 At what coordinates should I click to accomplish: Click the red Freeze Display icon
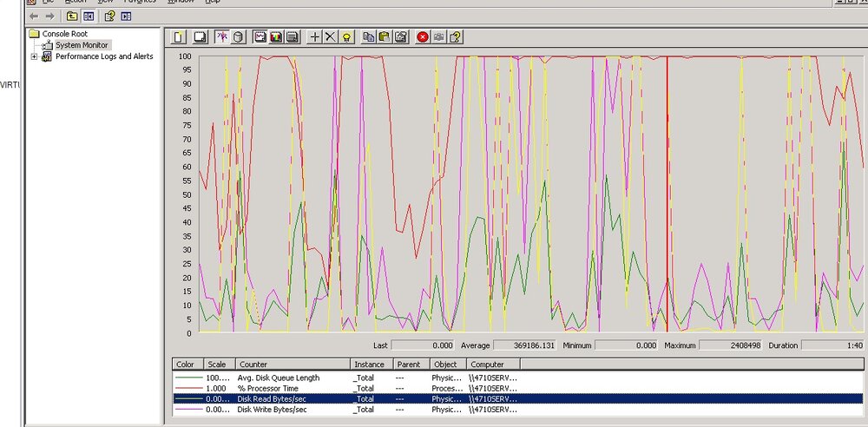(423, 37)
